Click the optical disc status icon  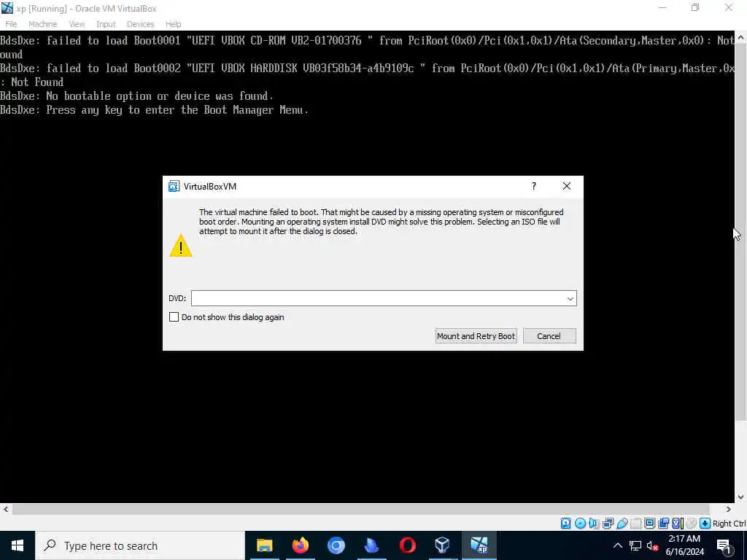(580, 524)
